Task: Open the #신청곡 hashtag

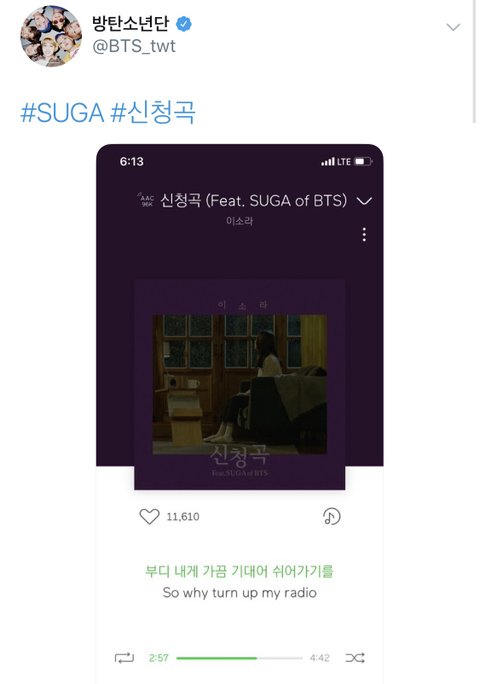Action: point(153,113)
